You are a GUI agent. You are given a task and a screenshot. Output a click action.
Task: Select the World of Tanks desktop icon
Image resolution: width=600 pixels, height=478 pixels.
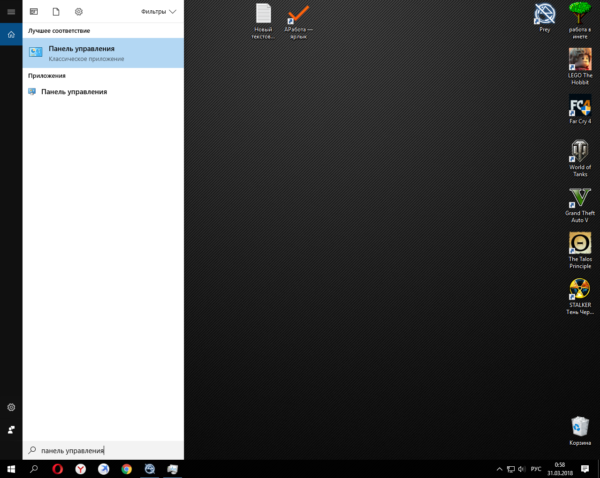pos(580,158)
